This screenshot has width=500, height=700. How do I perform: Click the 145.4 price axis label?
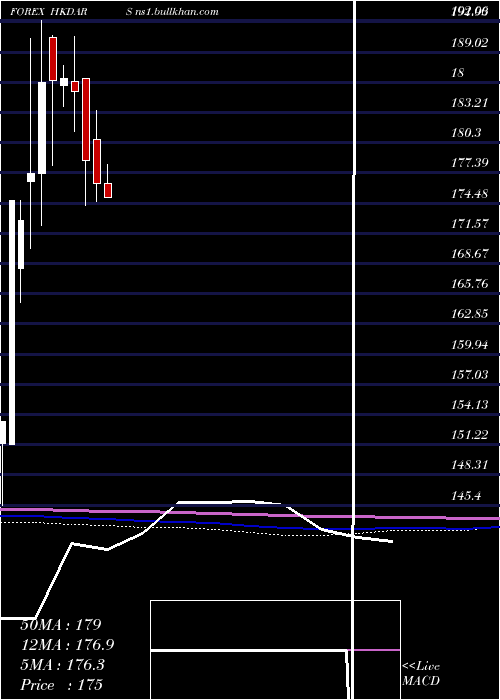[467, 495]
